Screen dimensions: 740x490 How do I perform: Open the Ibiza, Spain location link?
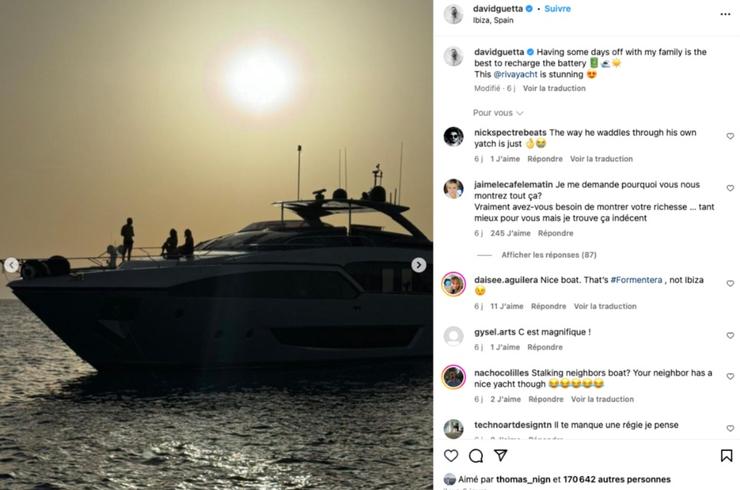[493, 20]
